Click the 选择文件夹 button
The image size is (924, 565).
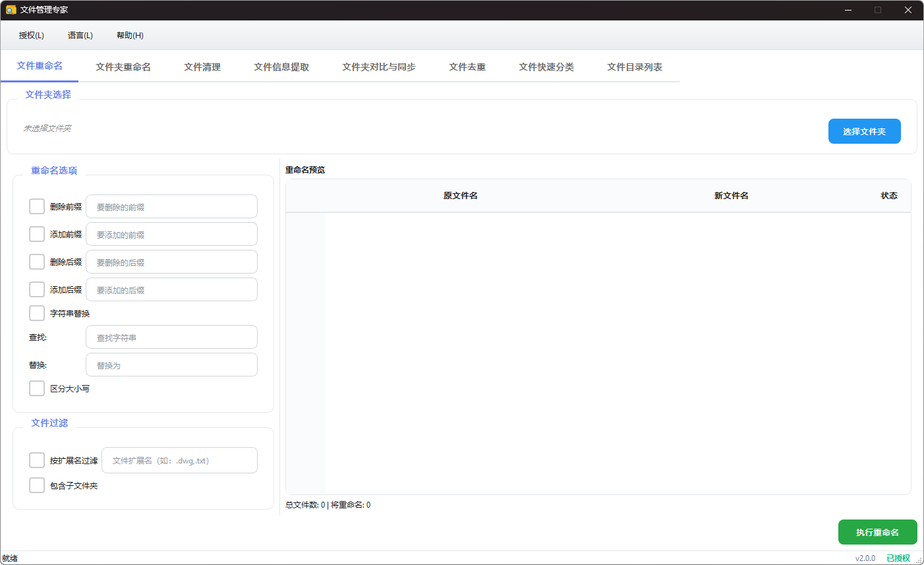coord(864,131)
